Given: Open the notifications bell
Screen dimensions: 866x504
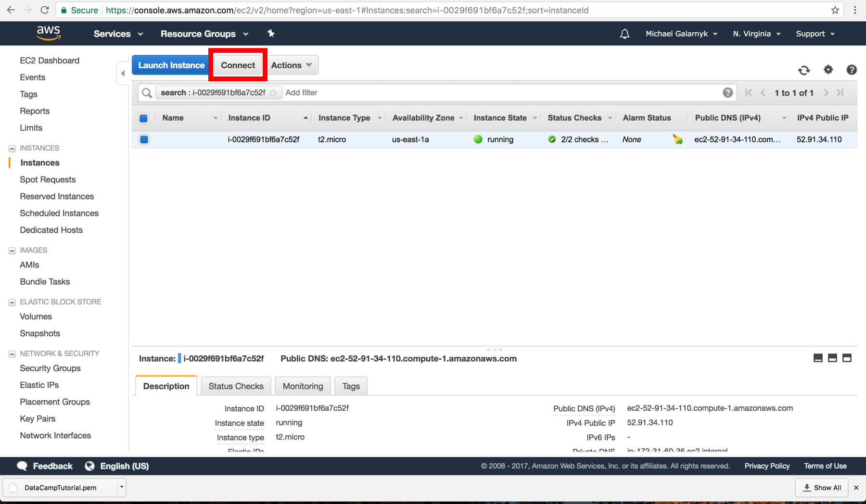Looking at the screenshot, I should [624, 33].
